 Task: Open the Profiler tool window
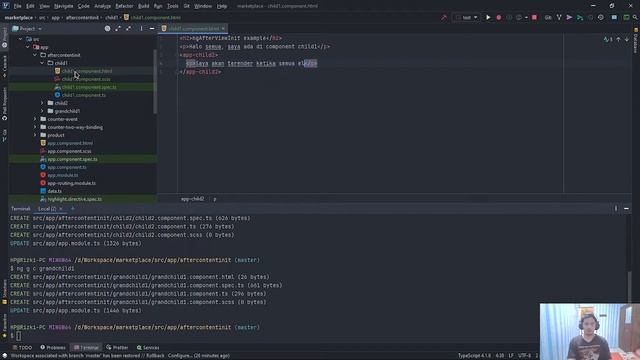[x=117, y=347]
